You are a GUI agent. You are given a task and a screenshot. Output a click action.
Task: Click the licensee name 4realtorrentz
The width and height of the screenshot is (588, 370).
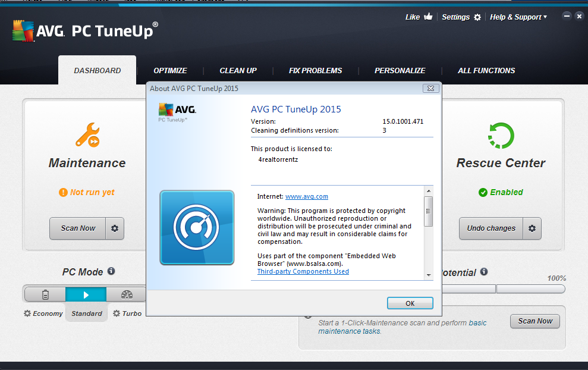pos(278,159)
